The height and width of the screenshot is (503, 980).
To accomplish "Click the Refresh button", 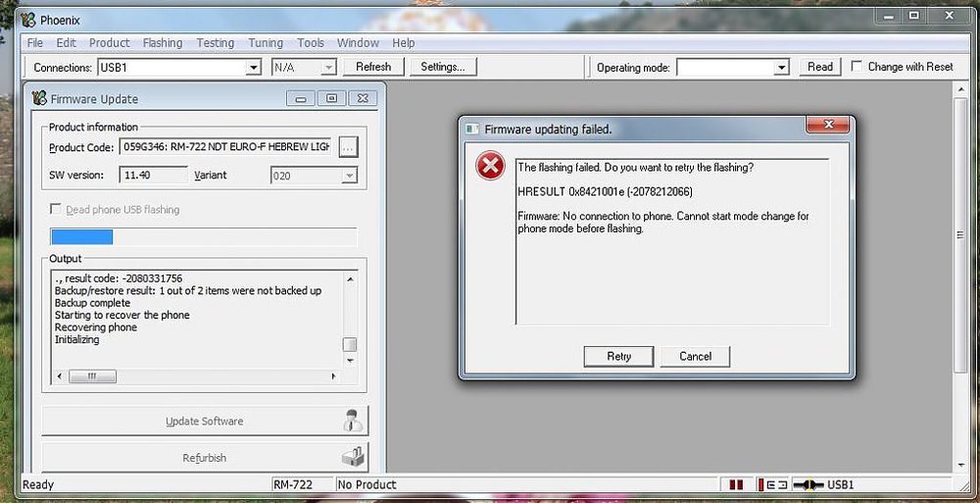I will [373, 67].
